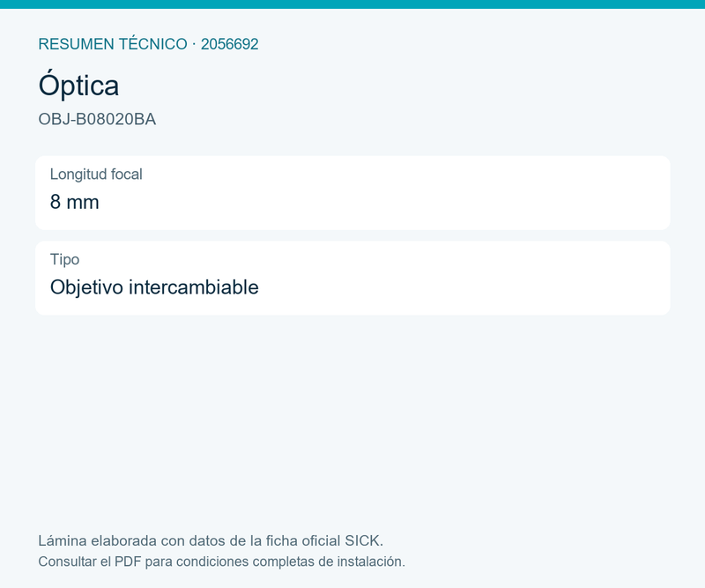705x588 pixels.
Task: Click the 'Óptica' title
Action: click(x=78, y=85)
